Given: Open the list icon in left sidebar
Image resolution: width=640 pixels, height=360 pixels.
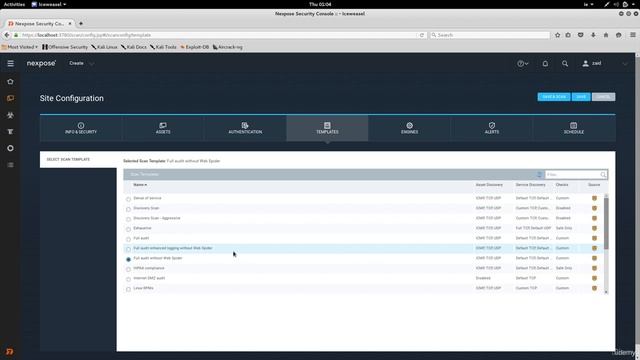Looking at the screenshot, I should coord(10,165).
